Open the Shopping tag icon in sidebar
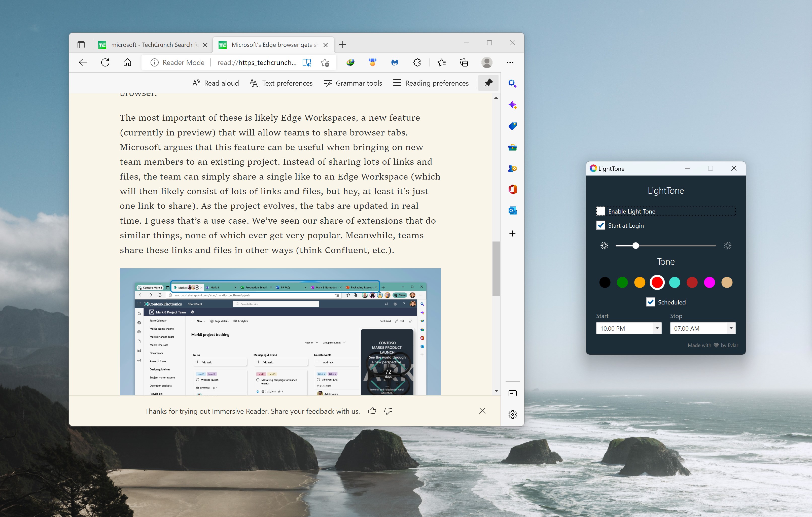Screen dimensions: 812x517 [x=512, y=126]
